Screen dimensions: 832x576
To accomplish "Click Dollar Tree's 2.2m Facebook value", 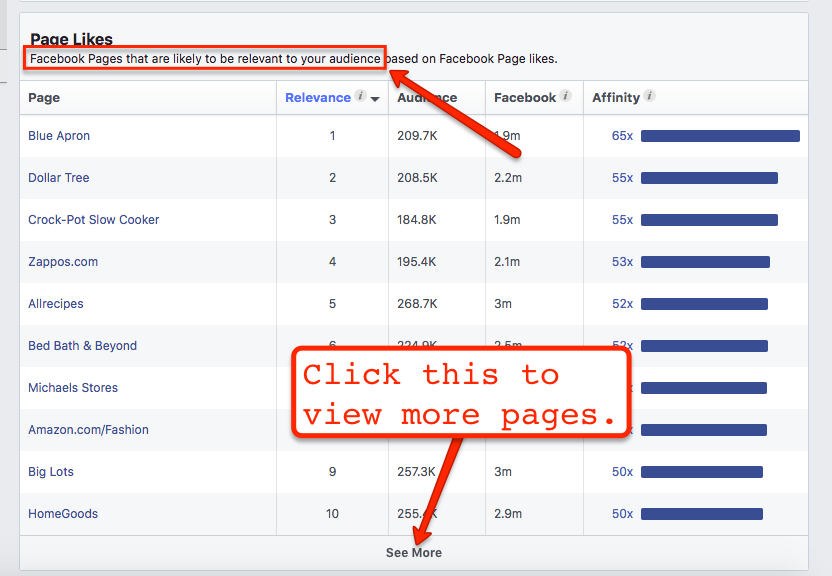I will click(508, 178).
